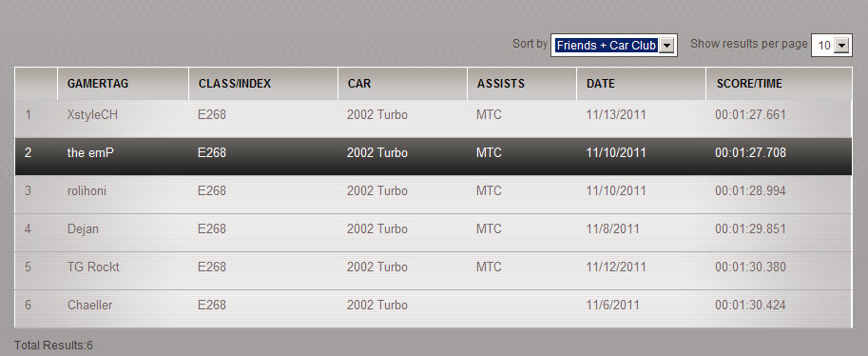The height and width of the screenshot is (356, 868).
Task: Click the results per page value 10
Action: click(823, 46)
